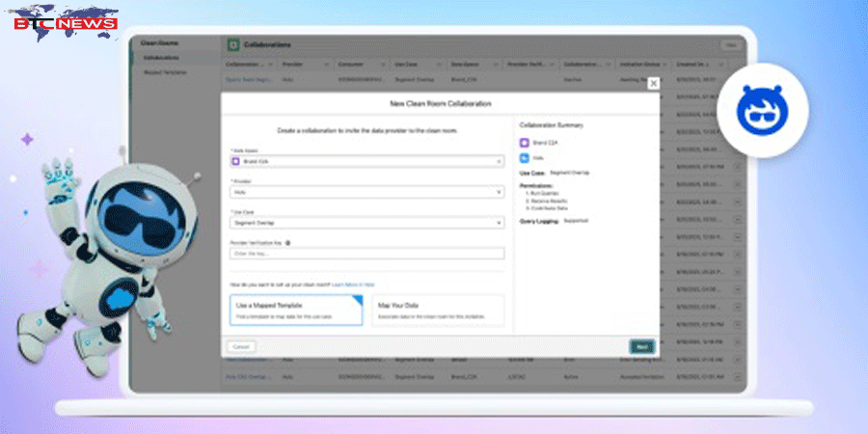Open the Data Space dropdown

point(366,161)
